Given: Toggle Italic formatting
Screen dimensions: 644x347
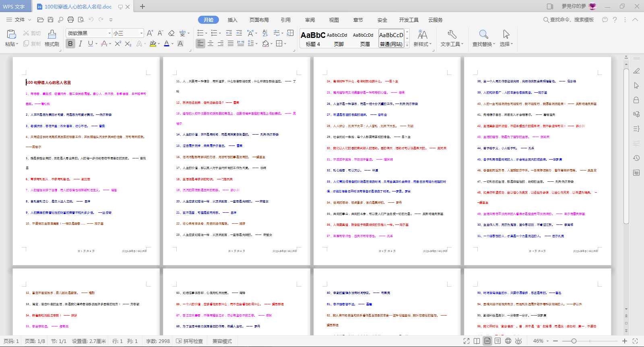Looking at the screenshot, I should pyautogui.click(x=80, y=44).
